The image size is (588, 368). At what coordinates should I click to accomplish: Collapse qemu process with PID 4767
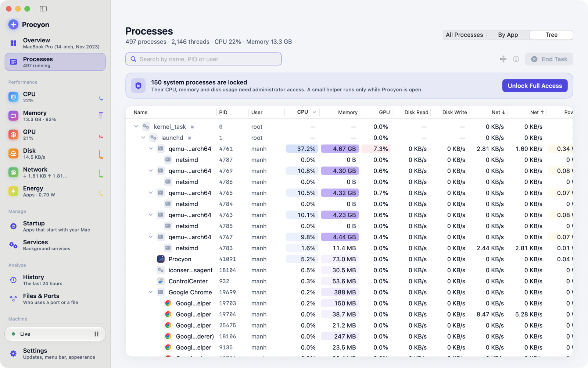[151, 237]
